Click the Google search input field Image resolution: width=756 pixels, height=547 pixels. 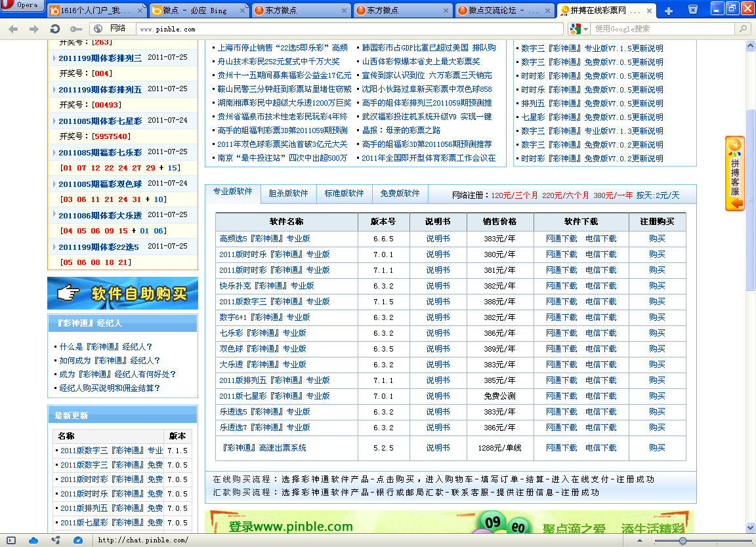click(x=663, y=29)
